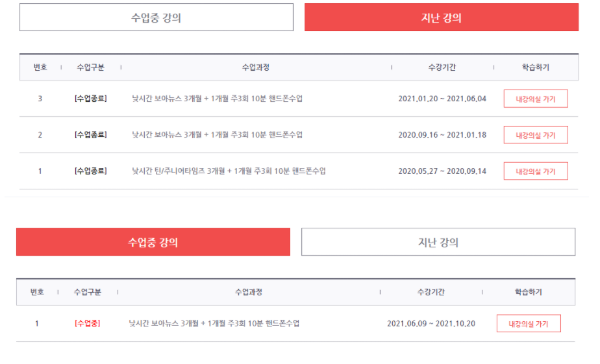600x364 pixels.
Task: Click the course title dated 2020.09.16 ~ 2021.01.18
Action: pos(217,135)
